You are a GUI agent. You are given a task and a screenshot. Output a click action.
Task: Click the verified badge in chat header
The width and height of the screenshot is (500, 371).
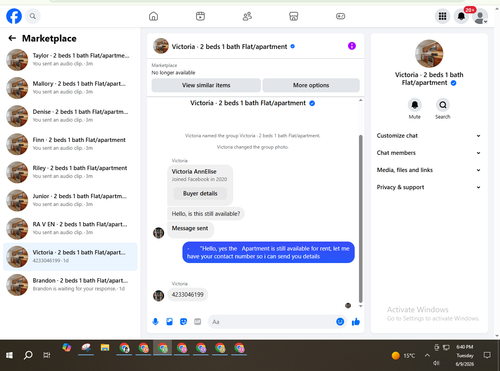coord(292,46)
